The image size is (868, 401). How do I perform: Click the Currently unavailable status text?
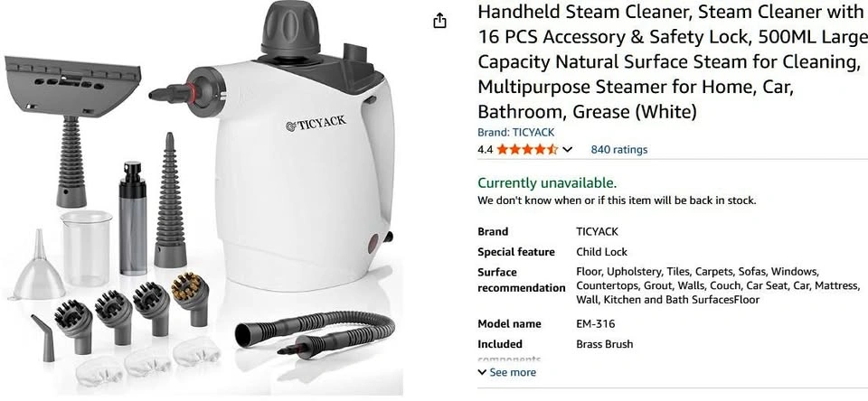(x=547, y=183)
